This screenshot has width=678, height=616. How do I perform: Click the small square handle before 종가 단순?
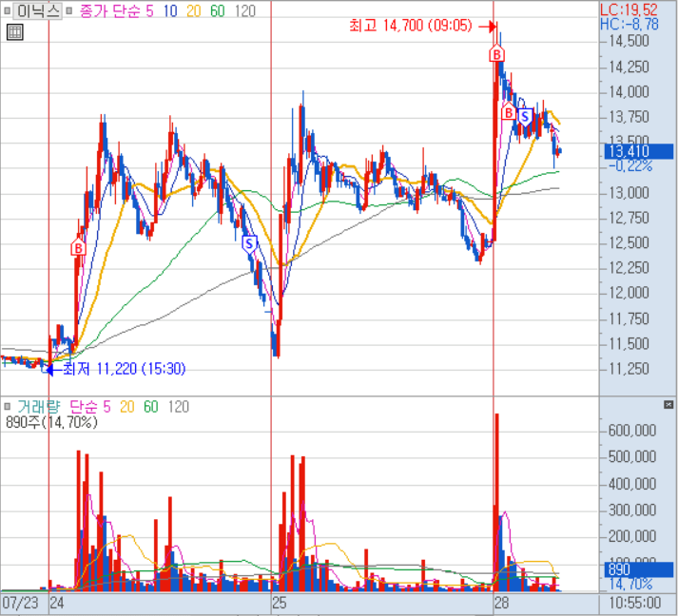pos(71,11)
